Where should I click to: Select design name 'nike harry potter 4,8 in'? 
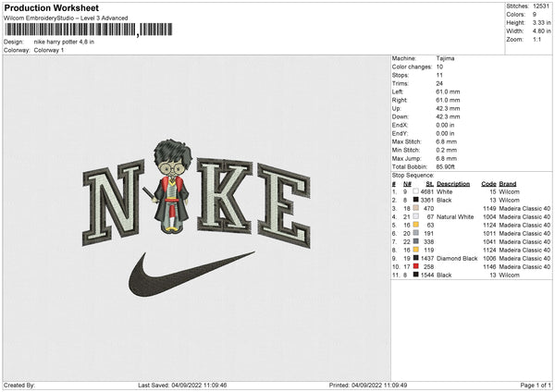(x=64, y=42)
